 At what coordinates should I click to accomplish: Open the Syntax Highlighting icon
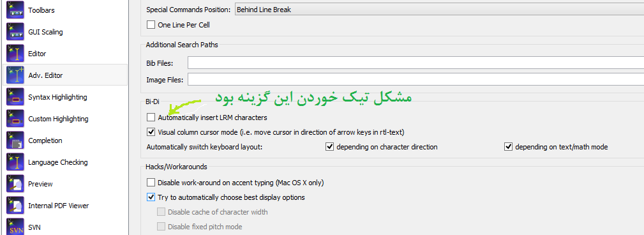tap(15, 97)
